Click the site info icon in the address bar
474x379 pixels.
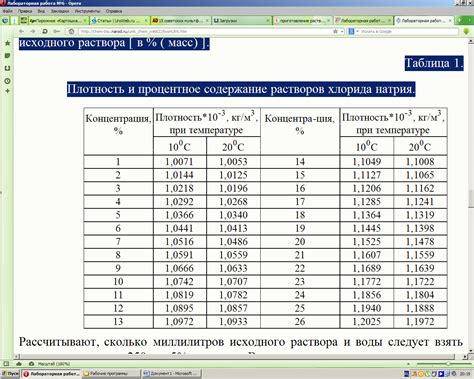[72, 31]
